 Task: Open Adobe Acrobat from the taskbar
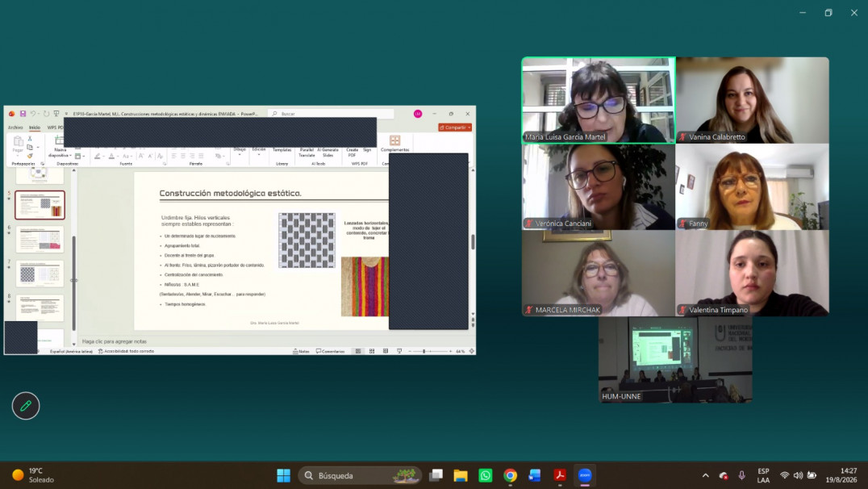(x=560, y=475)
